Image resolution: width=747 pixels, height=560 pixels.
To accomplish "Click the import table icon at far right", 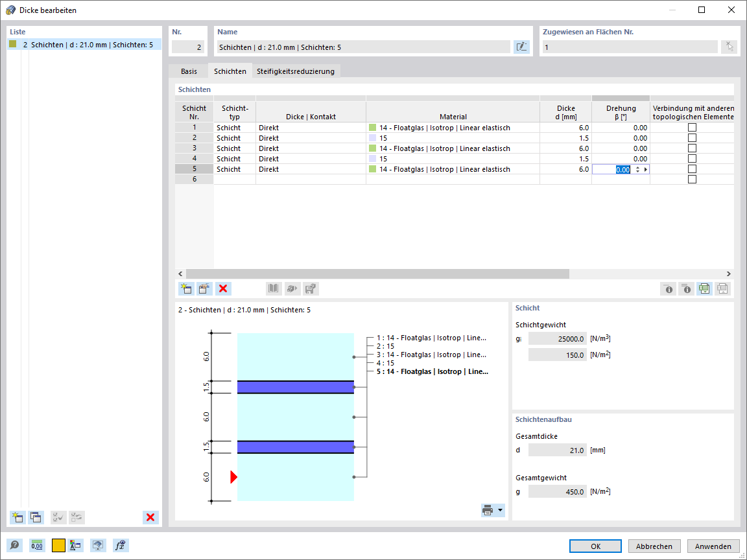I will pyautogui.click(x=723, y=288).
